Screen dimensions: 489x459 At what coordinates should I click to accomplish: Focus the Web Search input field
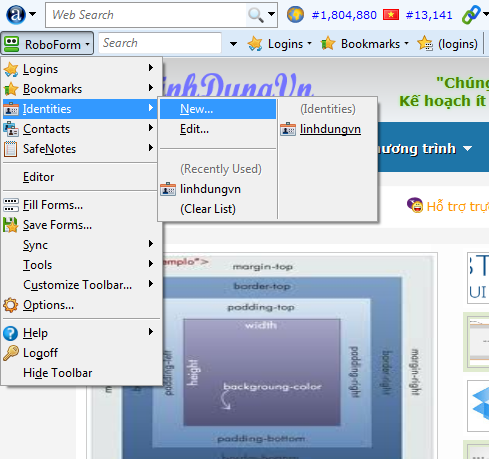146,15
